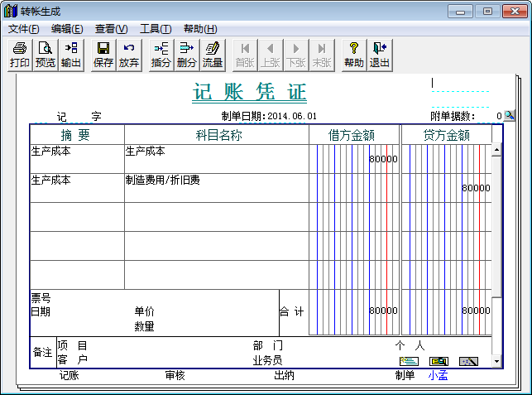Screen dimensions: 532x395
Task: Click the 贷方金额 column header
Action: pyautogui.click(x=447, y=135)
